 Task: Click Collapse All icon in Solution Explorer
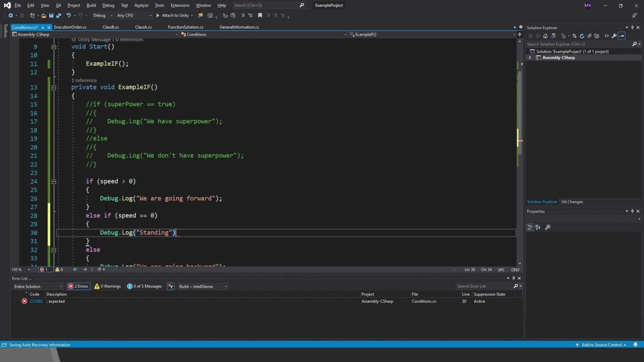point(589,36)
